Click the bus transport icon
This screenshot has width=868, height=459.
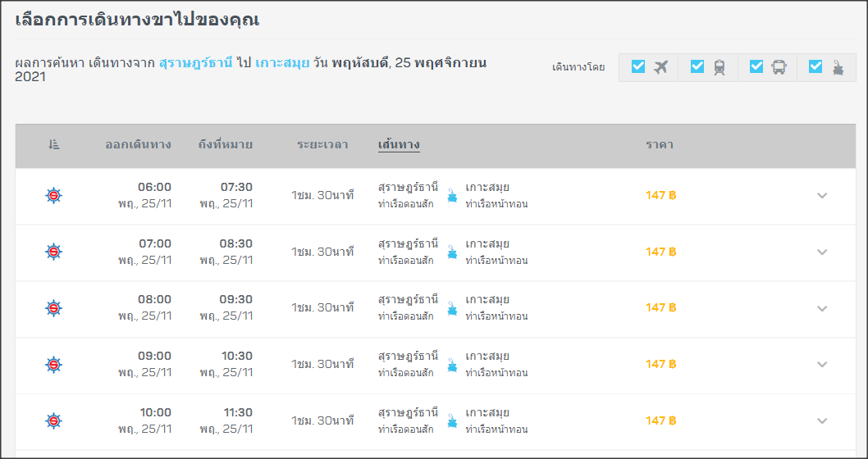pos(779,67)
